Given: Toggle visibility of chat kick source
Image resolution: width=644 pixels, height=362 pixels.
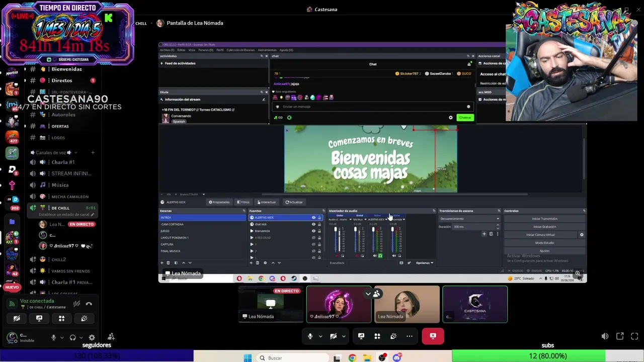Looking at the screenshot, I should (313, 224).
